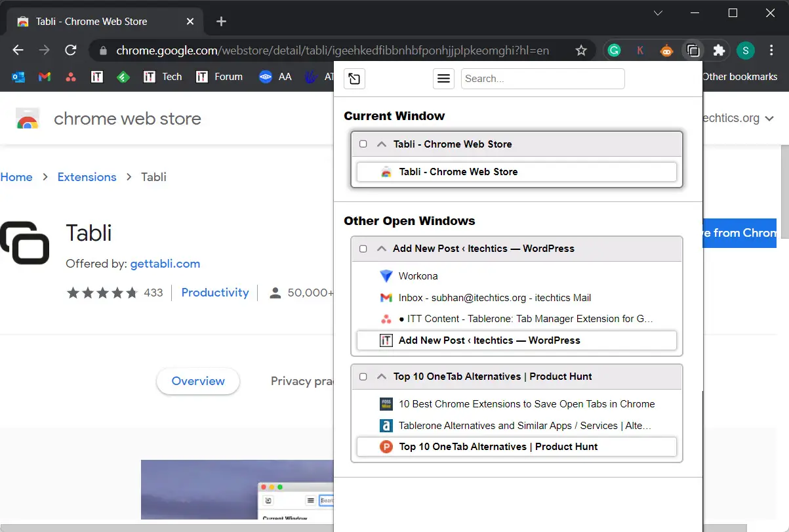Open the Tablerone Alternatives and Similar Apps entry
789x532 pixels.
tap(517, 426)
